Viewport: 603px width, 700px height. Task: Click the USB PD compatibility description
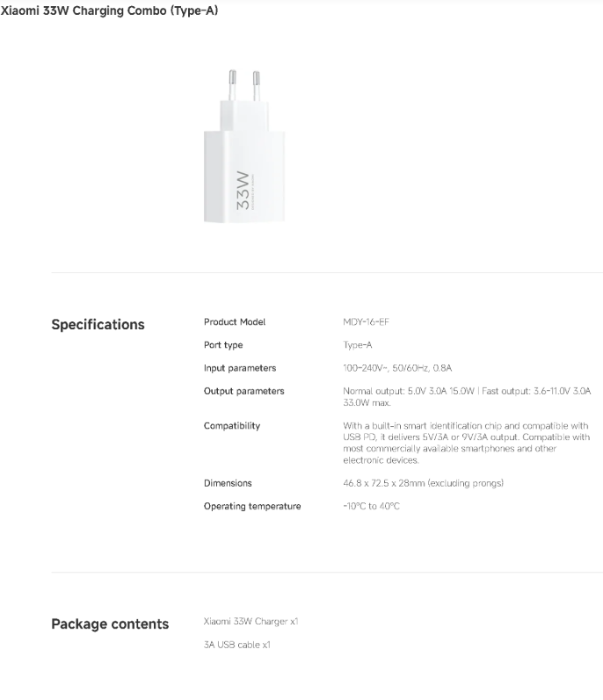[467, 443]
